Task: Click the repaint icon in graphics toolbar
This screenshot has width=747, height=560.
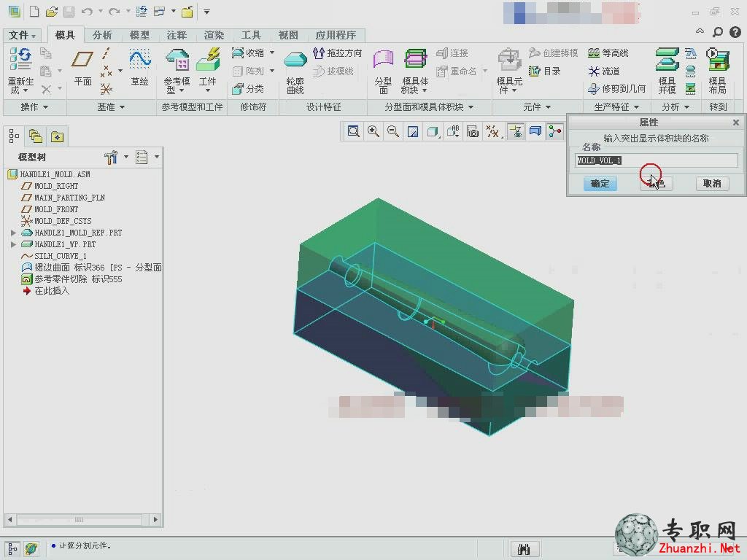Action: point(413,131)
